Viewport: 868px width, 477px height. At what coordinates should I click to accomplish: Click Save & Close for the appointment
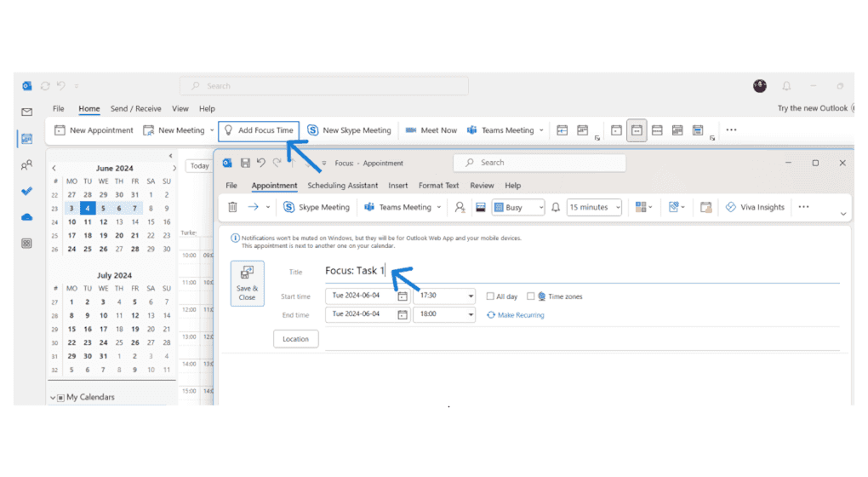pos(247,282)
